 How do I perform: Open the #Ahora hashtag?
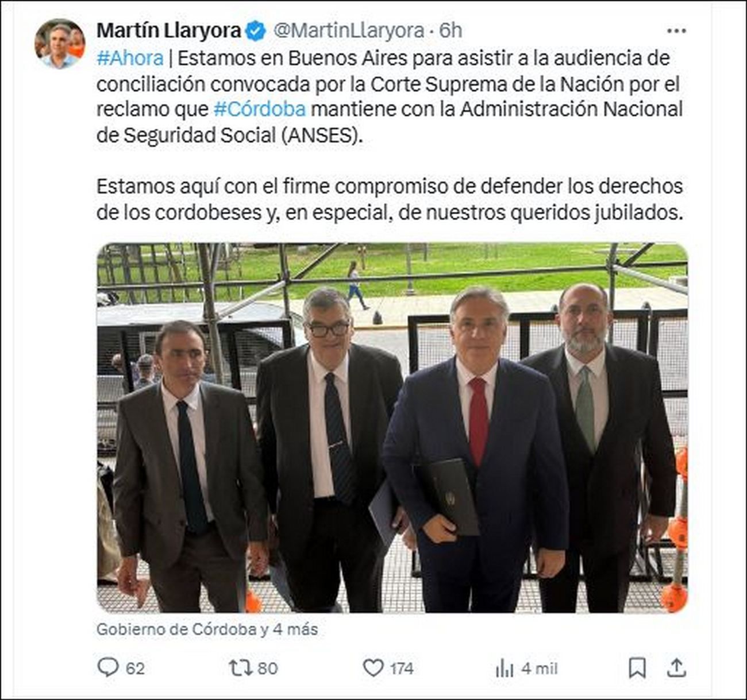click(x=130, y=58)
